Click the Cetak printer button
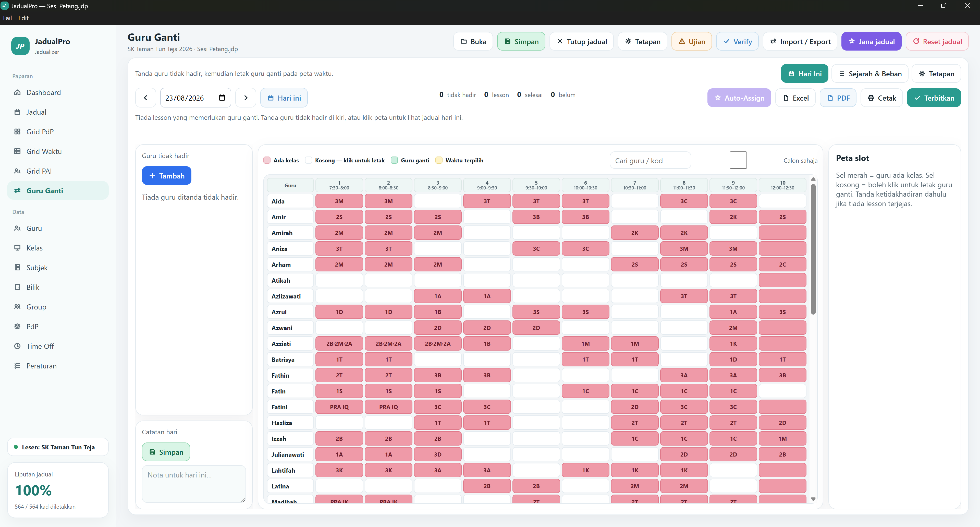The width and height of the screenshot is (980, 527). click(881, 98)
